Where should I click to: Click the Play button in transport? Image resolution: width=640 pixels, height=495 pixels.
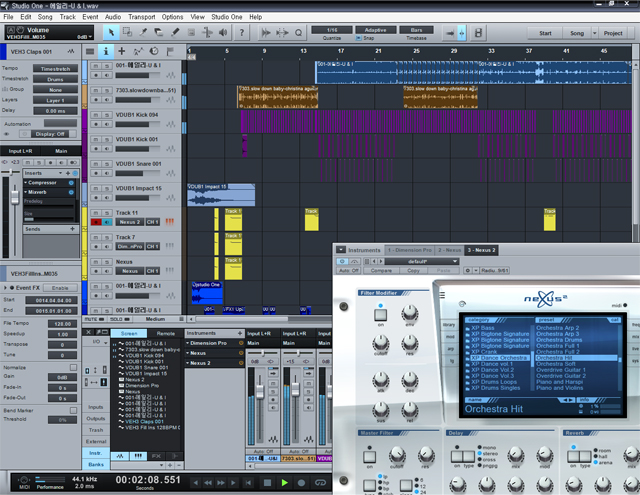click(284, 483)
